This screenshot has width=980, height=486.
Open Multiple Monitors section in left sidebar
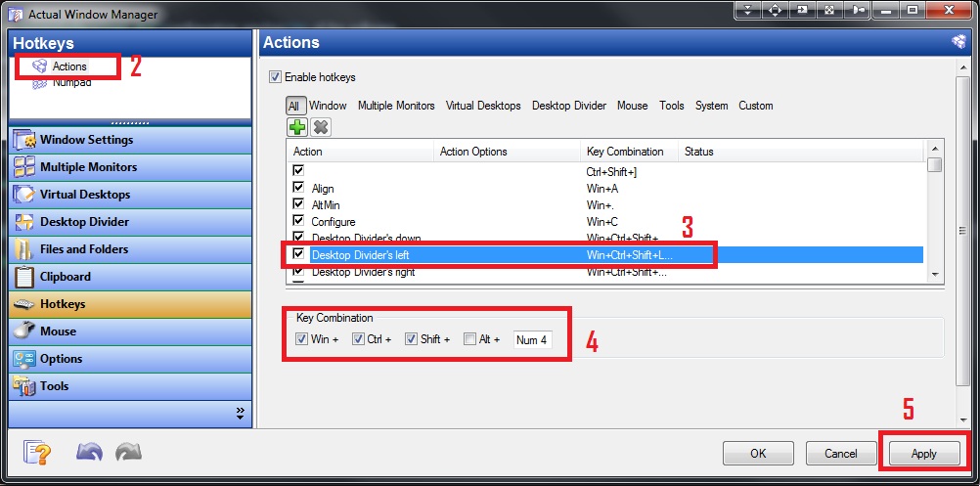[131, 167]
